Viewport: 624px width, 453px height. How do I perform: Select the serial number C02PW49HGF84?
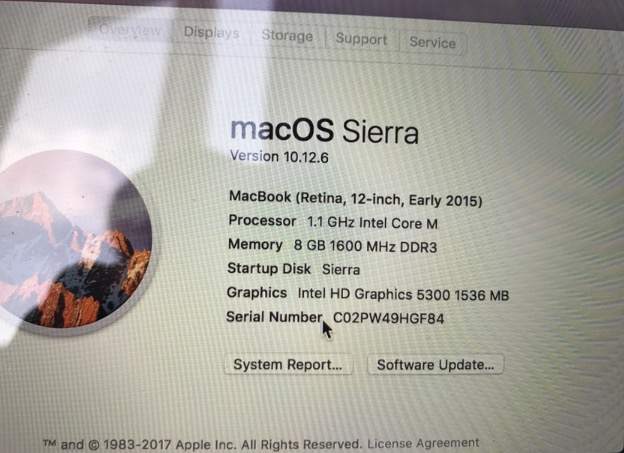(x=388, y=318)
